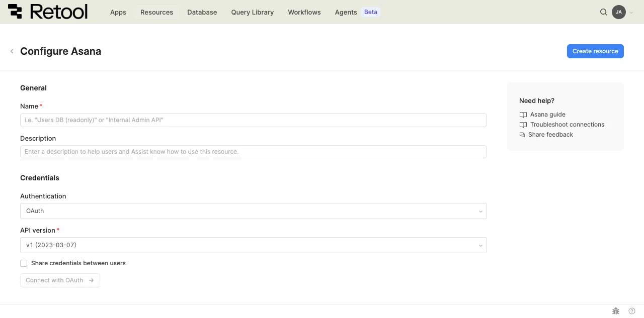Click the Credentials section heading
The width and height of the screenshot is (644, 318).
click(40, 178)
